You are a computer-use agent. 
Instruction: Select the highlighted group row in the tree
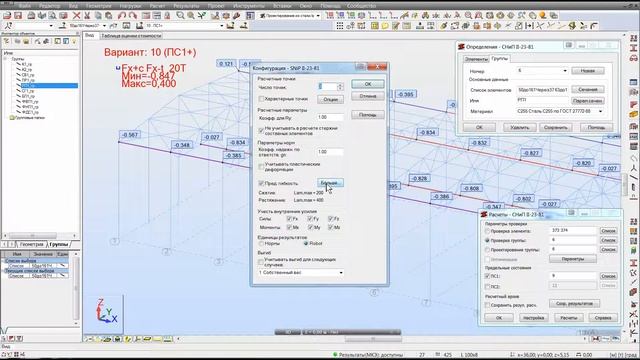49,86
